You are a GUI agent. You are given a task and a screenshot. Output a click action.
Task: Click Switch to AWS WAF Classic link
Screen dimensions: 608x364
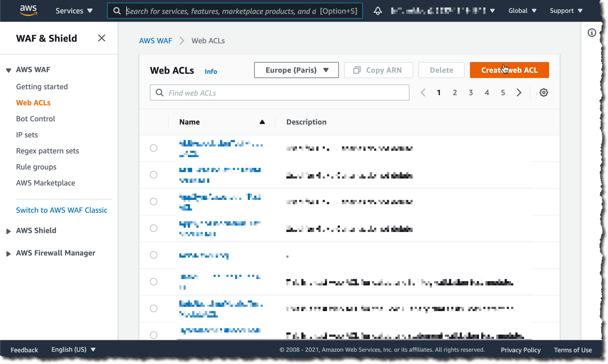coord(62,210)
